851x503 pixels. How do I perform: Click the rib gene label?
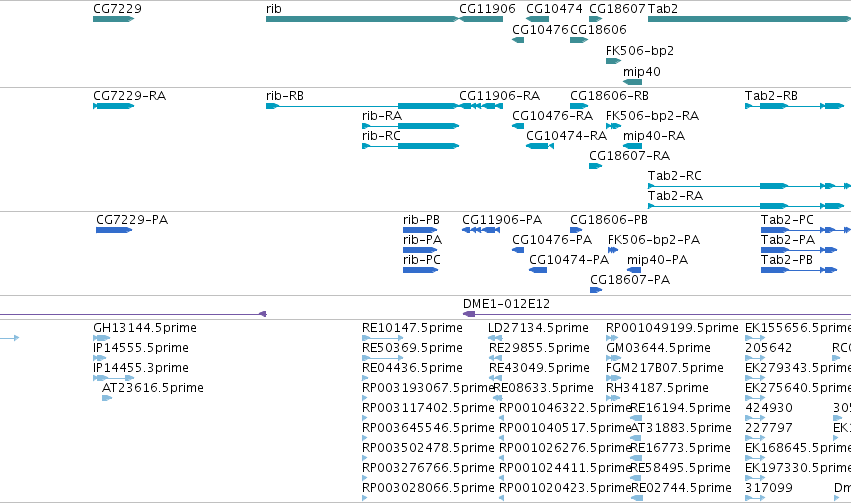(274, 9)
